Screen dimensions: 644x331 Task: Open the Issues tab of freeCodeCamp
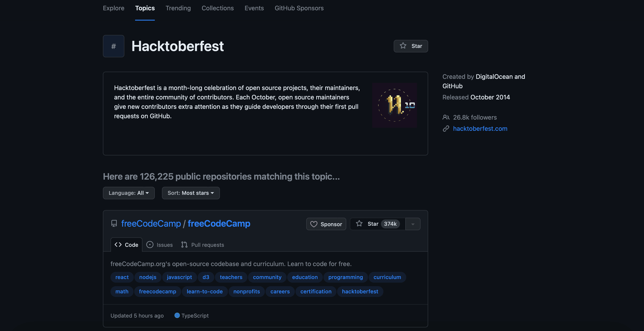pyautogui.click(x=159, y=245)
